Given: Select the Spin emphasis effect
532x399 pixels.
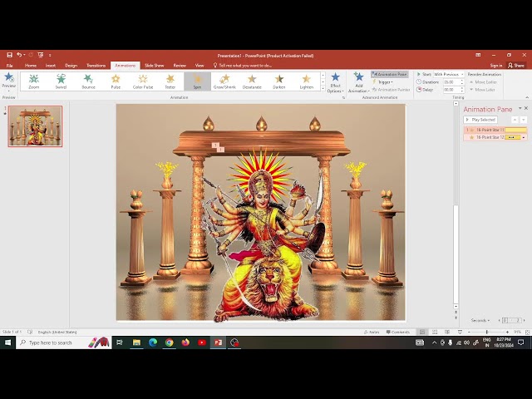Looking at the screenshot, I should point(197,81).
